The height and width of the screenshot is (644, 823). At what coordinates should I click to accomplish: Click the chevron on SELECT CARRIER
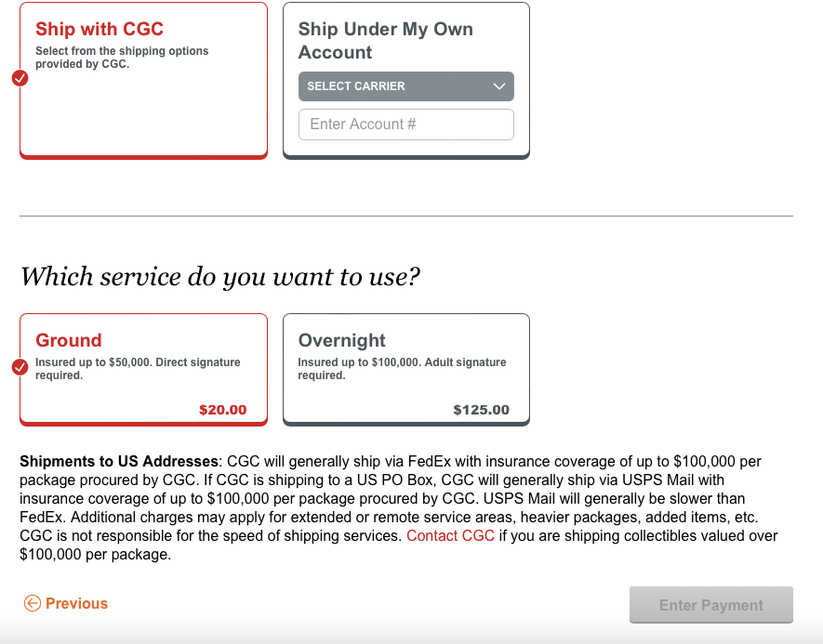pos(499,85)
